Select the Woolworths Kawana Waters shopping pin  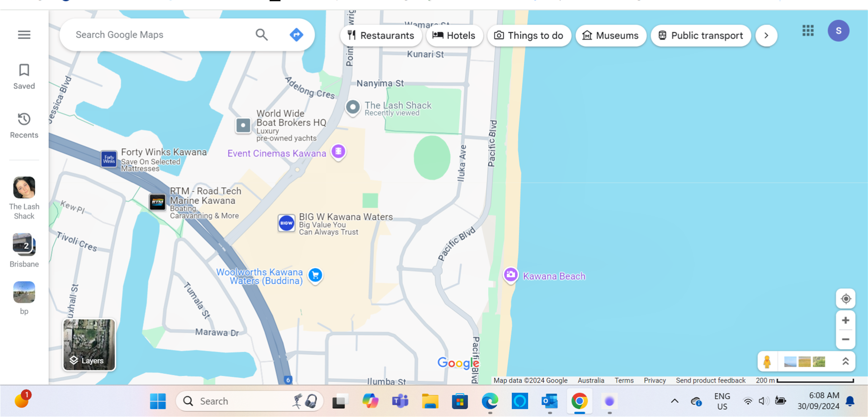(316, 275)
